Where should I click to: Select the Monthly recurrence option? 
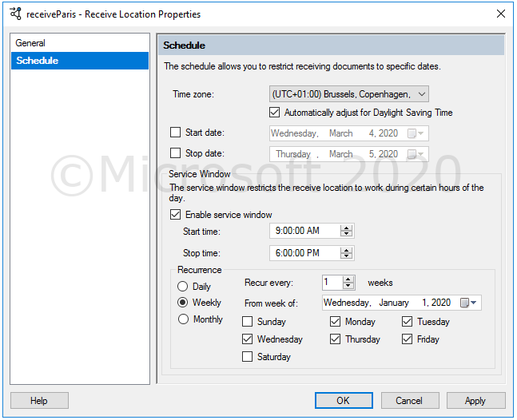click(183, 319)
